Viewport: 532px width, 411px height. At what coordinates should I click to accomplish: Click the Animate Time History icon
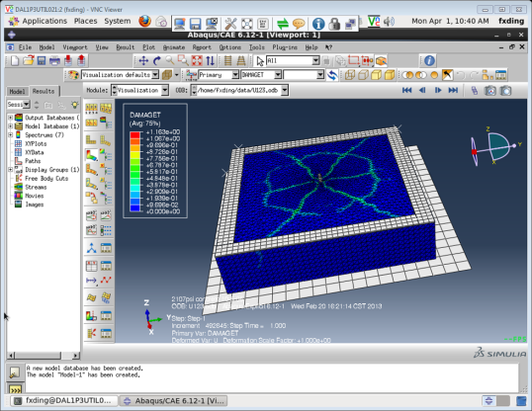pyautogui.click(x=106, y=215)
